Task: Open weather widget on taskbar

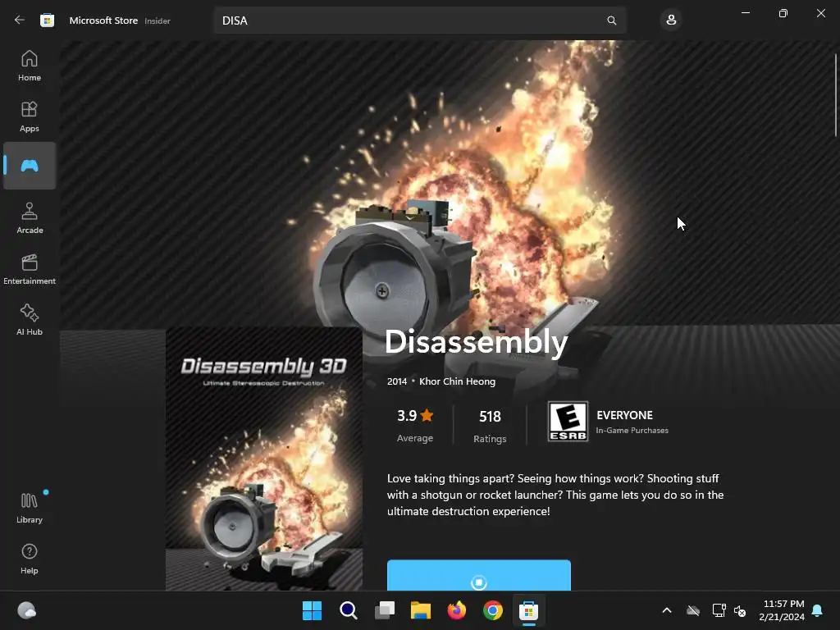Action: (x=27, y=610)
